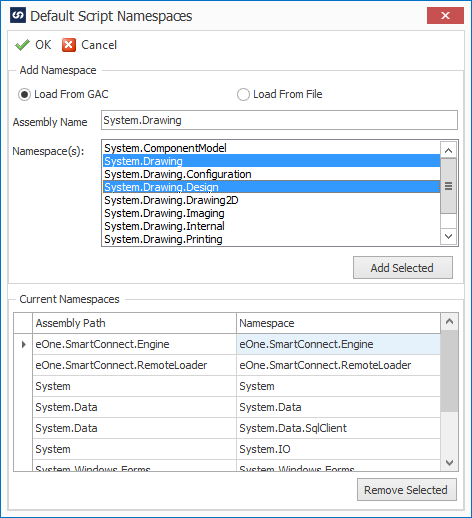This screenshot has height=518, width=472.
Task: Select the highlighted System.Drawing namespace entry
Action: point(271,161)
